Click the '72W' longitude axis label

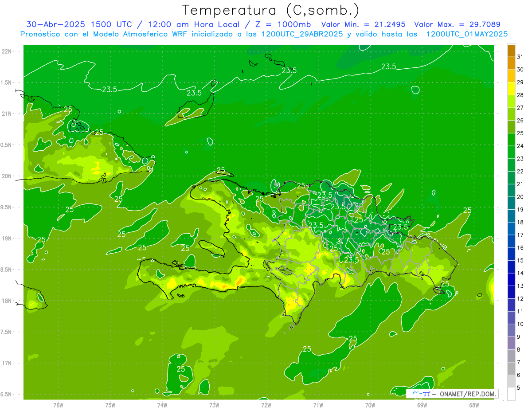(x=266, y=405)
